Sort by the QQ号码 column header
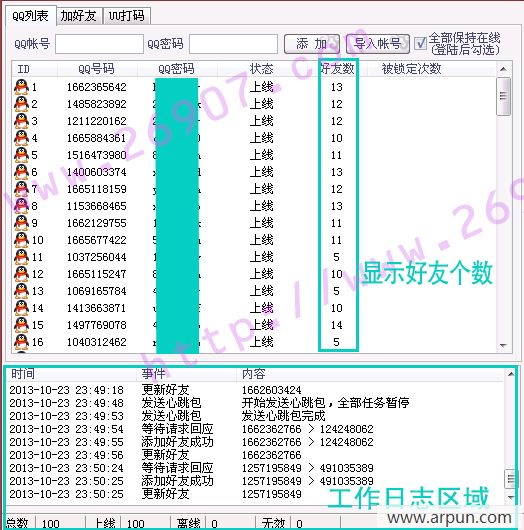 pyautogui.click(x=97, y=69)
